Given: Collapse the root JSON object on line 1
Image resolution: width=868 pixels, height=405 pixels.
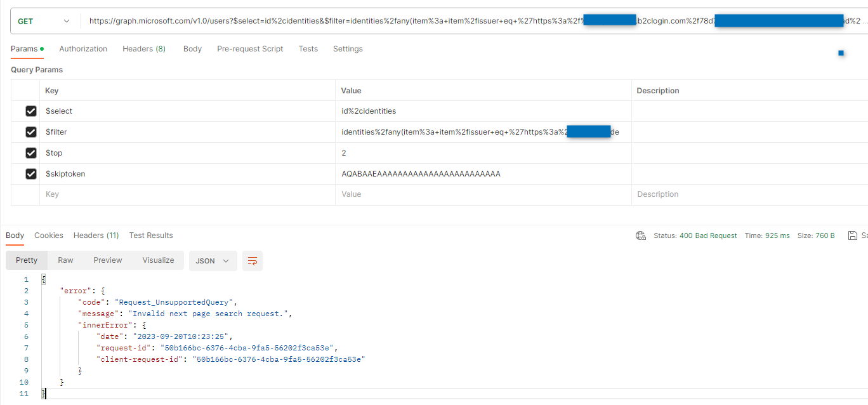Looking at the screenshot, I should pyautogui.click(x=42, y=278).
